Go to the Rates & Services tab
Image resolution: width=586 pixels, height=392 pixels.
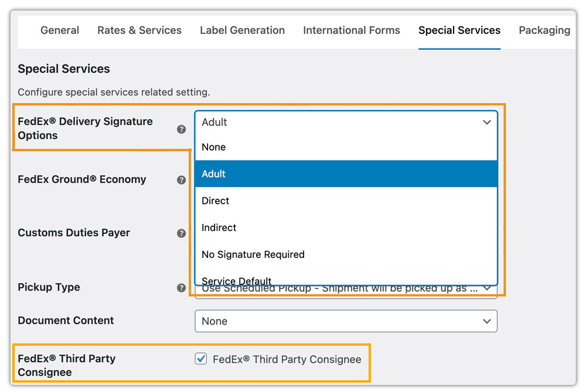click(139, 30)
